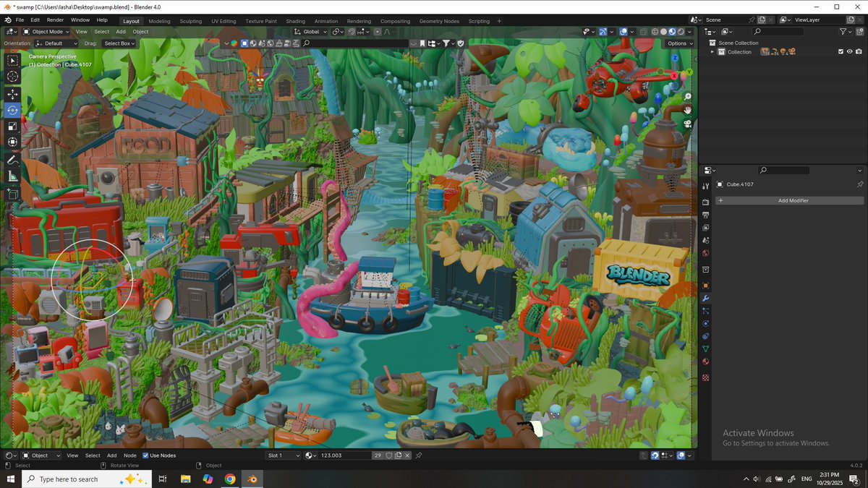Open the Transform Orientation dropdown showing Global
Viewport: 868px width, 488px height.
click(x=311, y=31)
